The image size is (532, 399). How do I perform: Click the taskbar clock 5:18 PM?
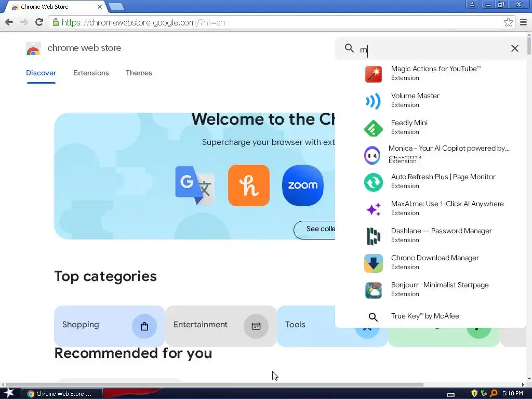(512, 394)
